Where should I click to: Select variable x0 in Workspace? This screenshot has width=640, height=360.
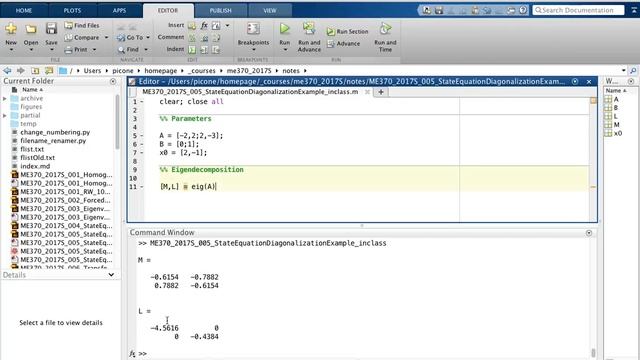pos(618,133)
